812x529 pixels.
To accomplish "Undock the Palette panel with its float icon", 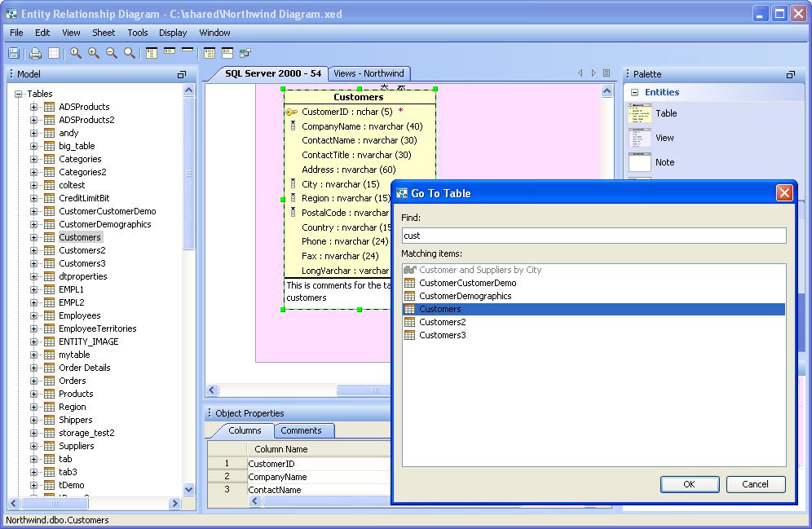I will [791, 74].
